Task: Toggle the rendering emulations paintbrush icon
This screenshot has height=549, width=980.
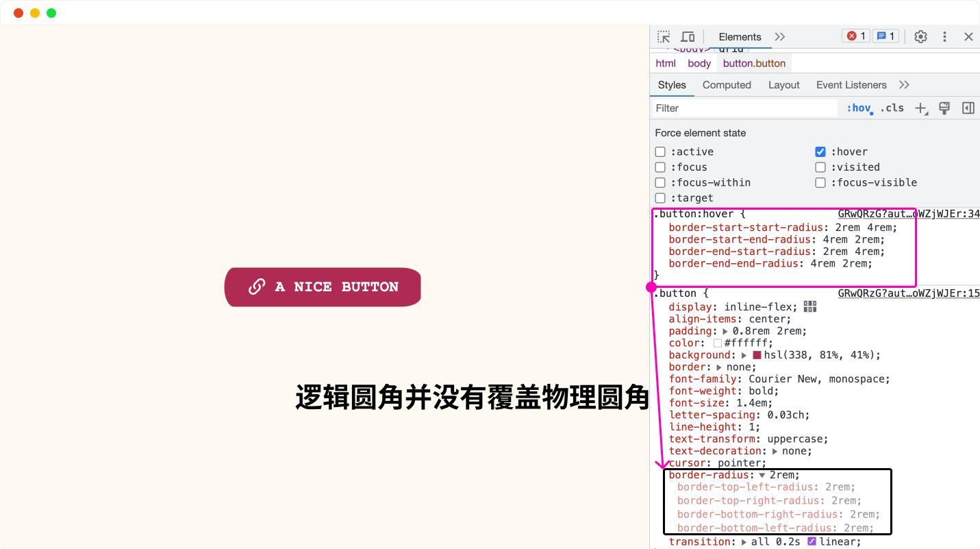Action: tap(944, 108)
